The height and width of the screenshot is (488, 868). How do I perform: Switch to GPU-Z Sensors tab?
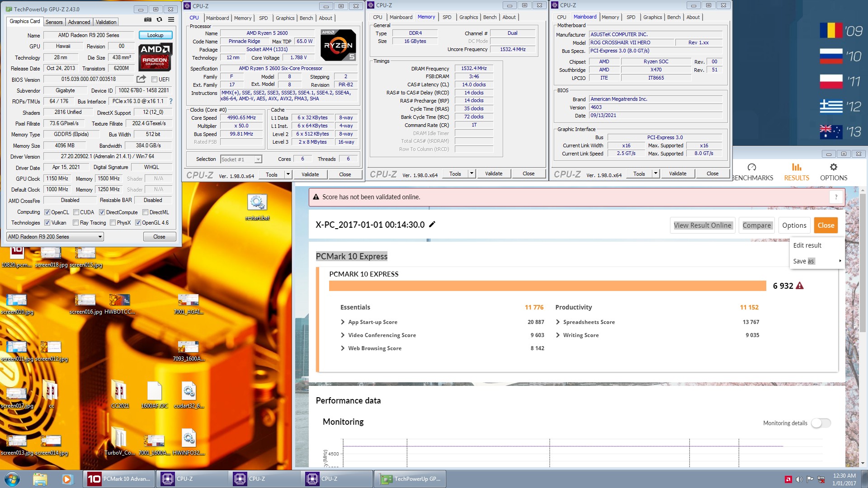(x=54, y=22)
